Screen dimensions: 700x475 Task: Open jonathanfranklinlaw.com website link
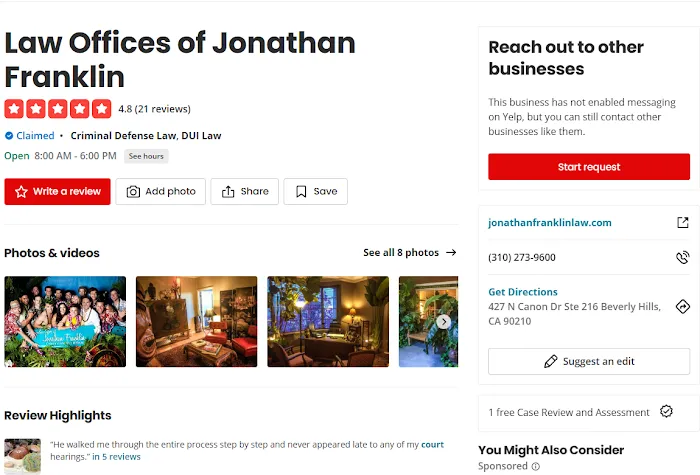coord(549,223)
